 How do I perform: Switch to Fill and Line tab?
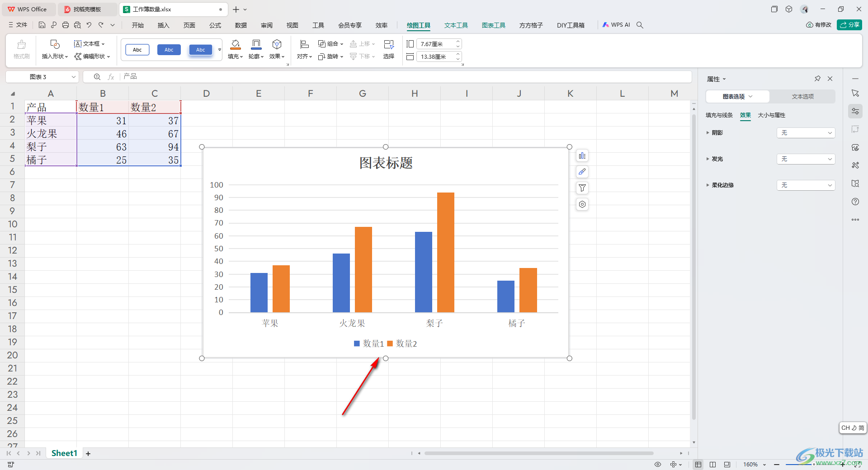(x=719, y=115)
